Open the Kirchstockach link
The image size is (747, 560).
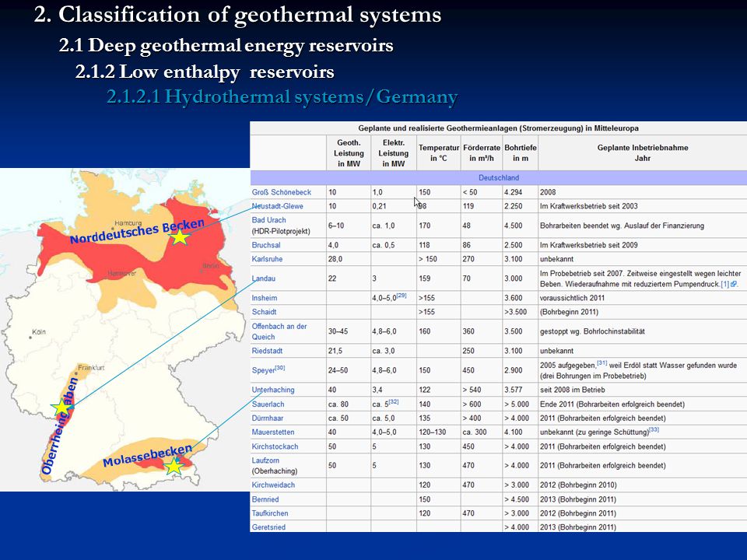275,446
